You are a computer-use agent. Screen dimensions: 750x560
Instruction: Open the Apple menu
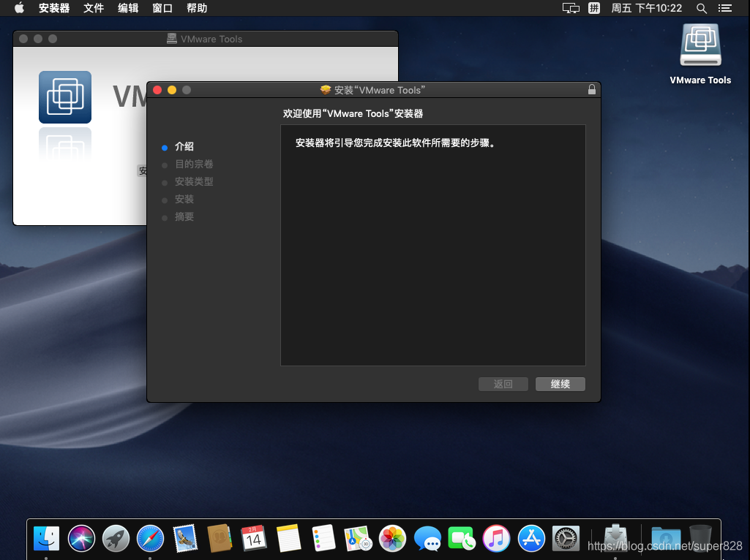tap(19, 8)
